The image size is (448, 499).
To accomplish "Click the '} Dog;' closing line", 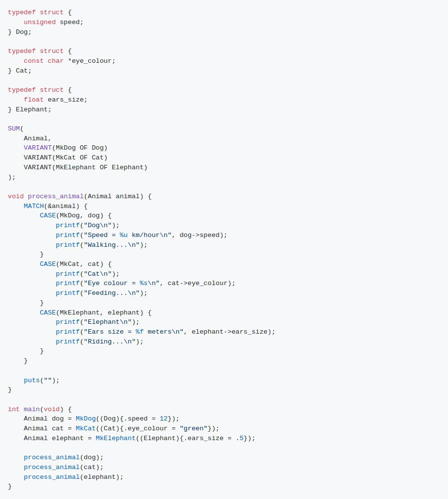I will tap(20, 32).
